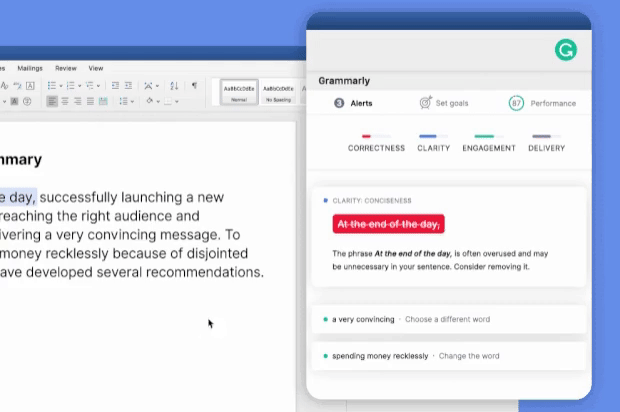Select the bullet list icon in Word ribbon

pyautogui.click(x=52, y=85)
